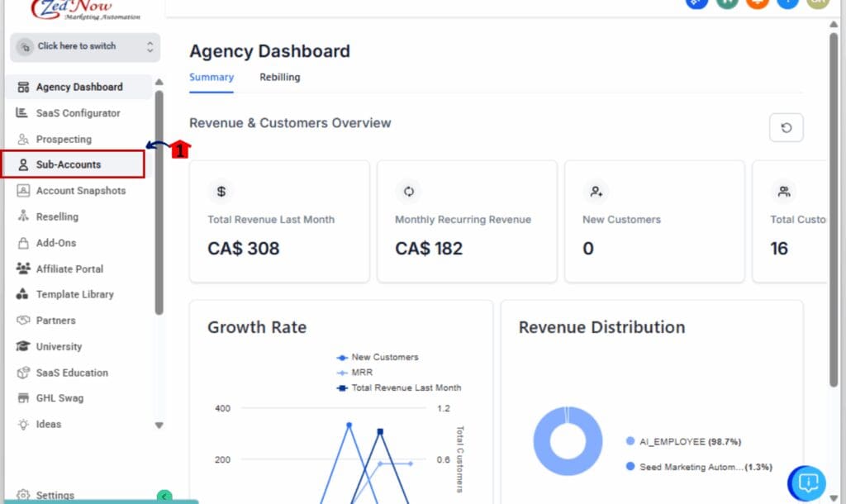Click the Prospecting sidebar icon
The width and height of the screenshot is (846, 504).
[23, 140]
